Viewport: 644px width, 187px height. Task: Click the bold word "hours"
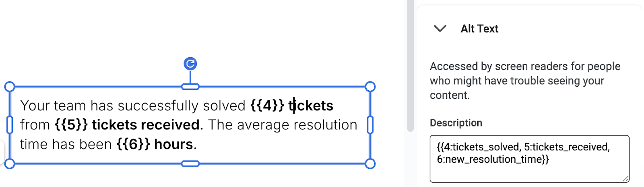click(174, 144)
